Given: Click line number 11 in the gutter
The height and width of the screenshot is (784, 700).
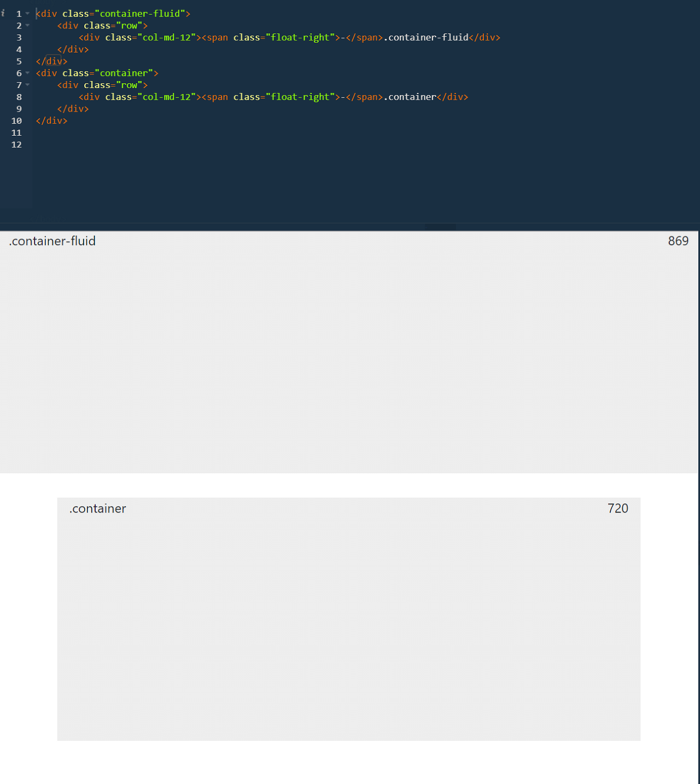Looking at the screenshot, I should 17,133.
